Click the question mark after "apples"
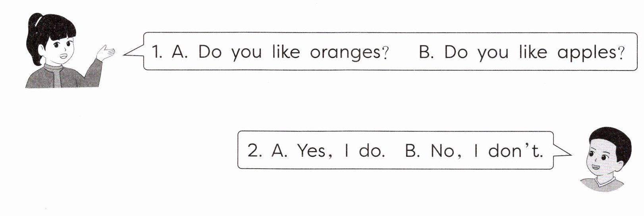The width and height of the screenshot is (644, 216). [621, 52]
